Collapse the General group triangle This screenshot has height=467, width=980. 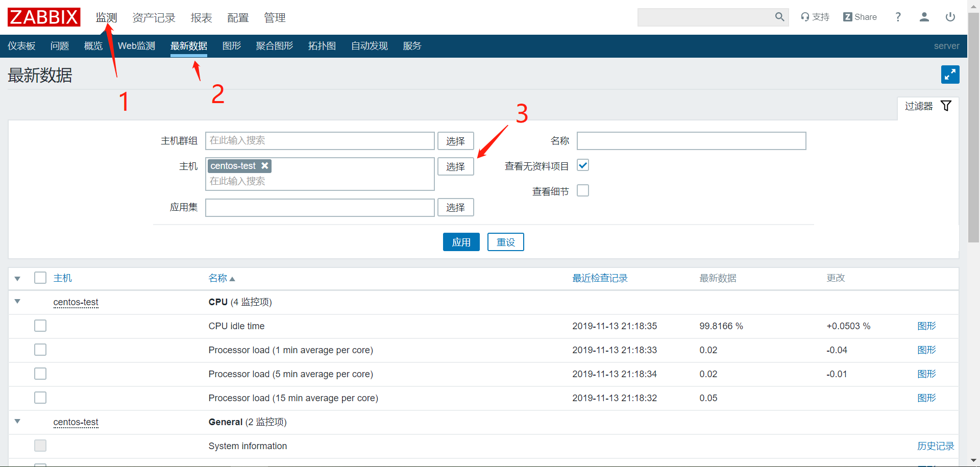[17, 421]
